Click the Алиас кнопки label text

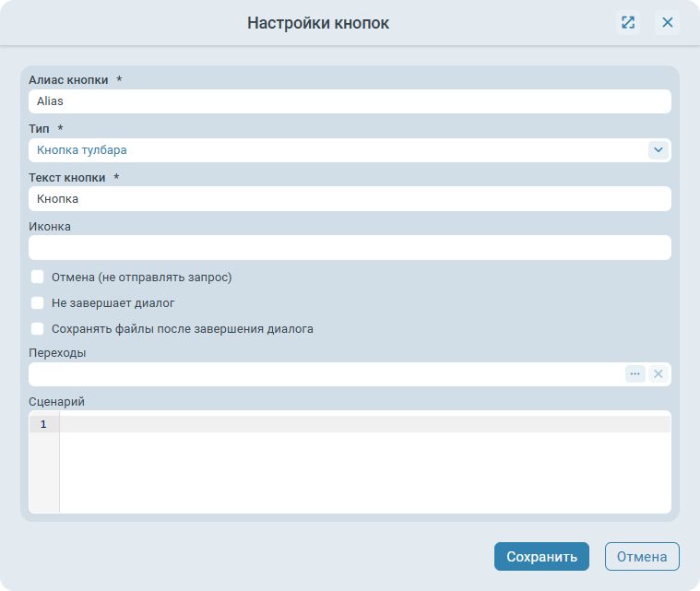tap(68, 80)
